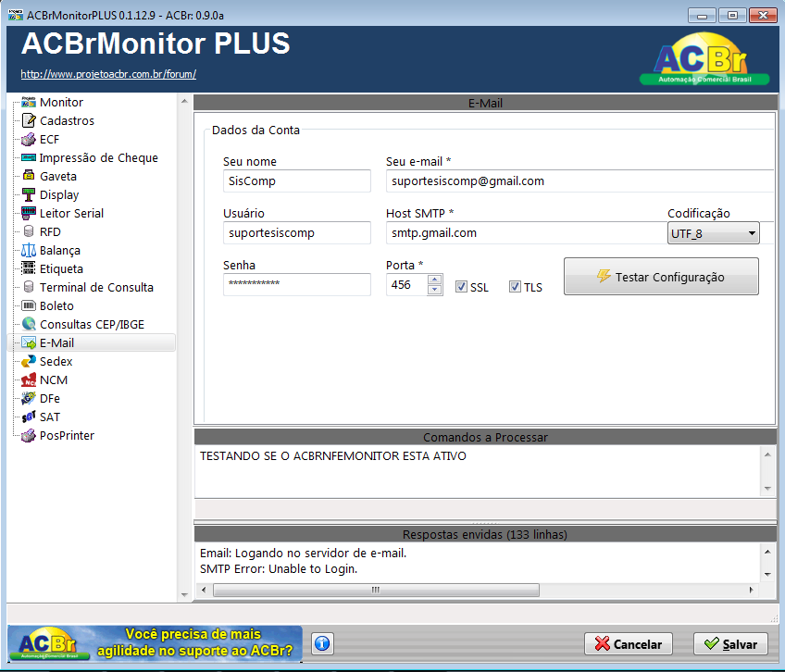Image resolution: width=785 pixels, height=672 pixels.
Task: Click the DFe icon
Action: click(29, 399)
